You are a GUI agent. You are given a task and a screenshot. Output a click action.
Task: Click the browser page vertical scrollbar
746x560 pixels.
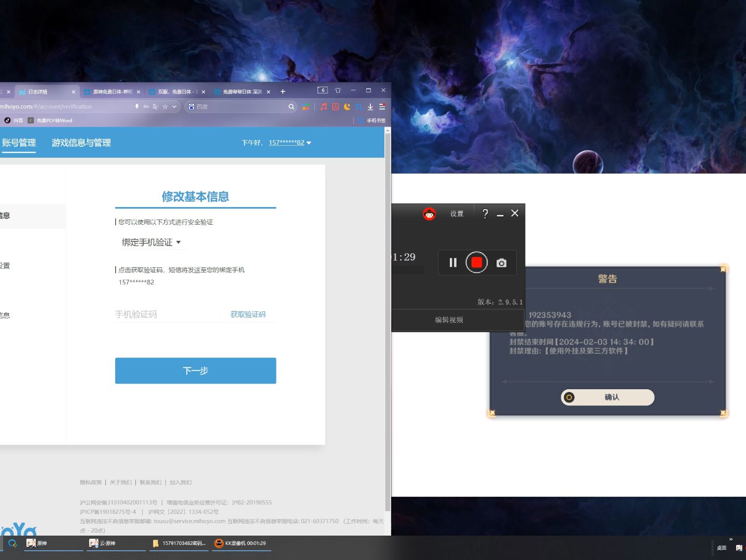point(388,322)
